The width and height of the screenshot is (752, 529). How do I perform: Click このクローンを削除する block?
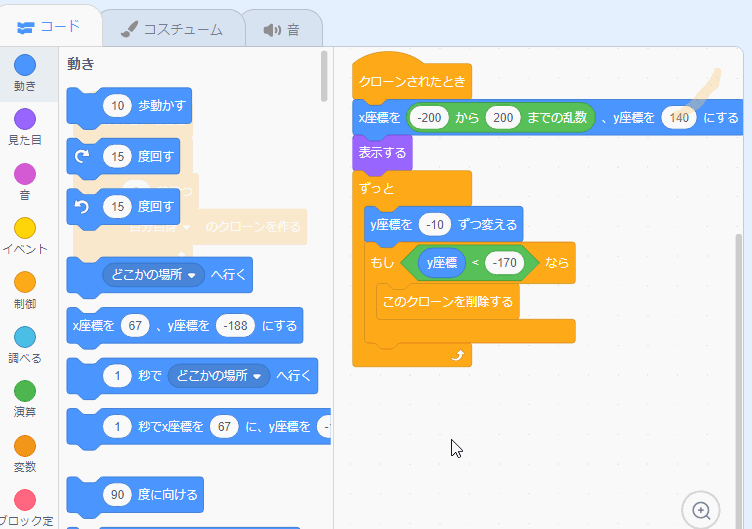point(447,302)
